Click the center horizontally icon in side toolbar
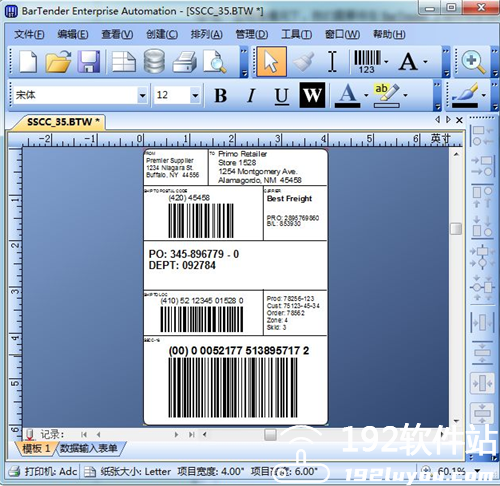The width and height of the screenshot is (500, 486). (482, 257)
